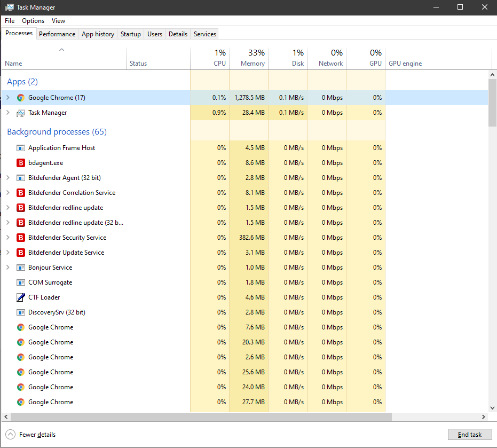Click Chrome icon in the 7.6 MB row

tap(21, 327)
